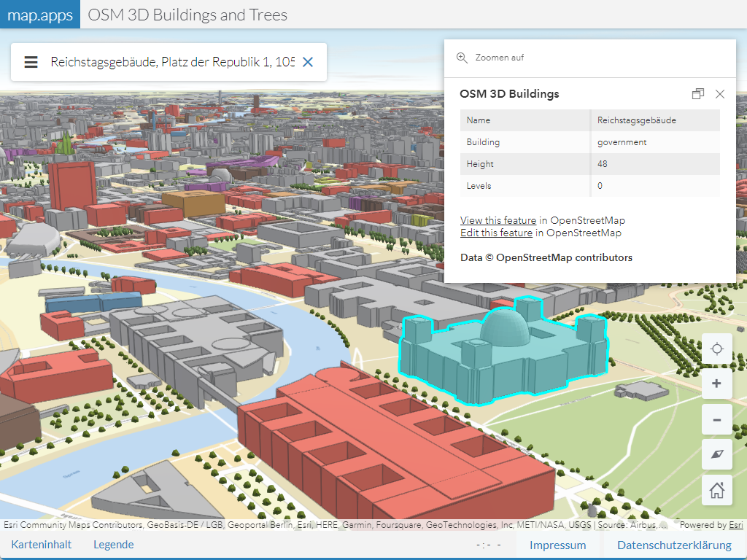The width and height of the screenshot is (747, 560).
Task: Dock the OSM 3D Buildings popup
Action: pos(698,94)
